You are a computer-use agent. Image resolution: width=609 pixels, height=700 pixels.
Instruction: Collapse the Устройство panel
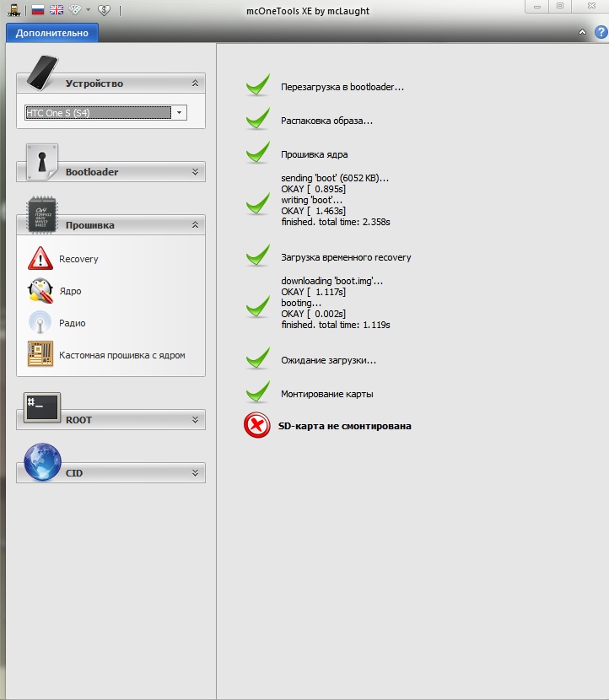pyautogui.click(x=195, y=83)
